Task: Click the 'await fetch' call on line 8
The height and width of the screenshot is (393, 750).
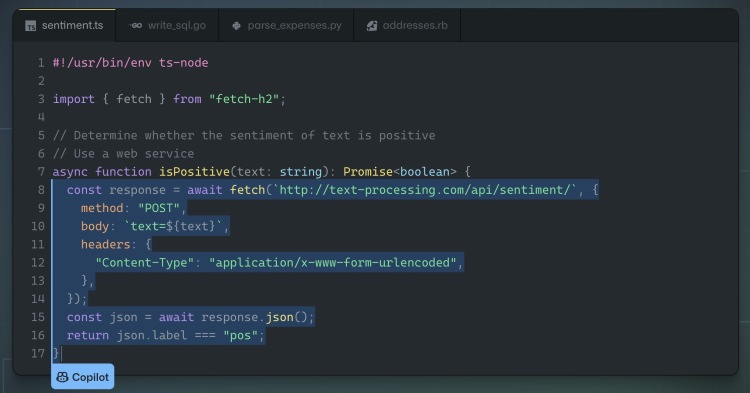Action: tap(226, 190)
